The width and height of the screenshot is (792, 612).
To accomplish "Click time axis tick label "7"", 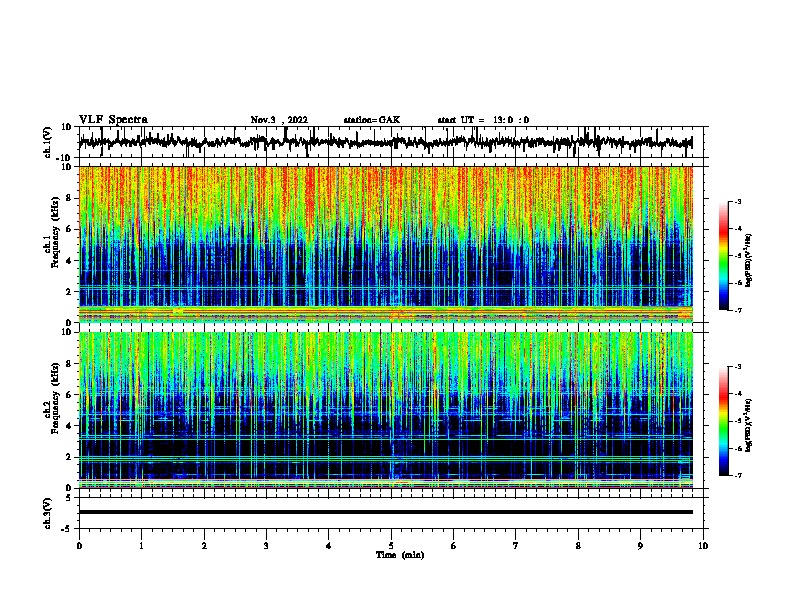I will (x=516, y=545).
